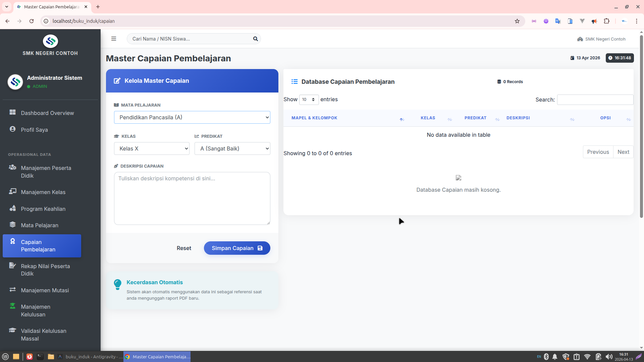Open the Predikat A (Sangat Baik) dropdown

click(232, 148)
